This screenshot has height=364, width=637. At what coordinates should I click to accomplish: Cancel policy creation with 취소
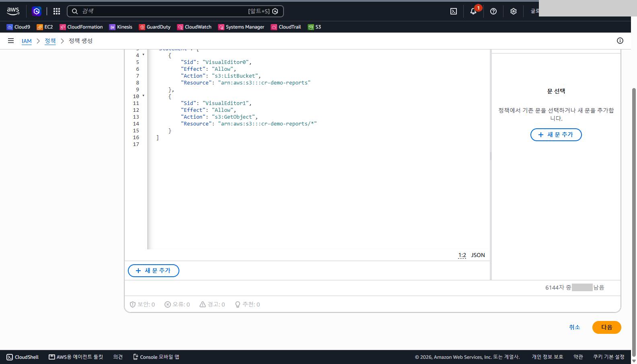pos(575,327)
